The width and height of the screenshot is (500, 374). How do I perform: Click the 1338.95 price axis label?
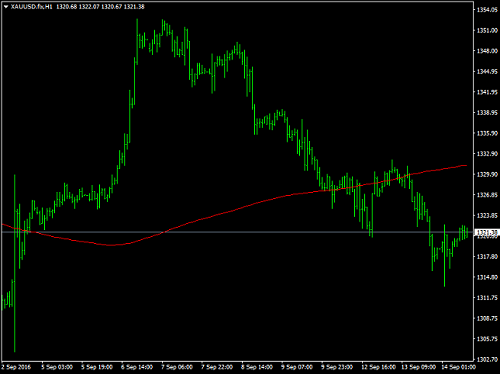(487, 113)
